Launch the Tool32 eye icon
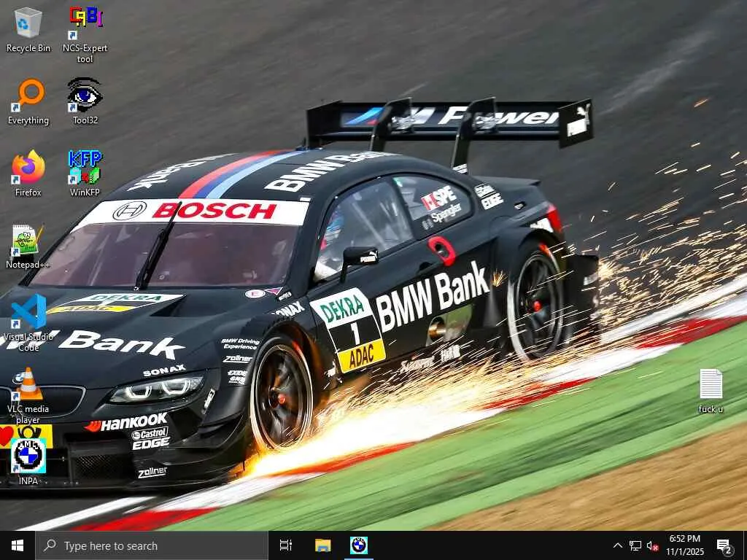This screenshot has width=747, height=560. (85, 101)
